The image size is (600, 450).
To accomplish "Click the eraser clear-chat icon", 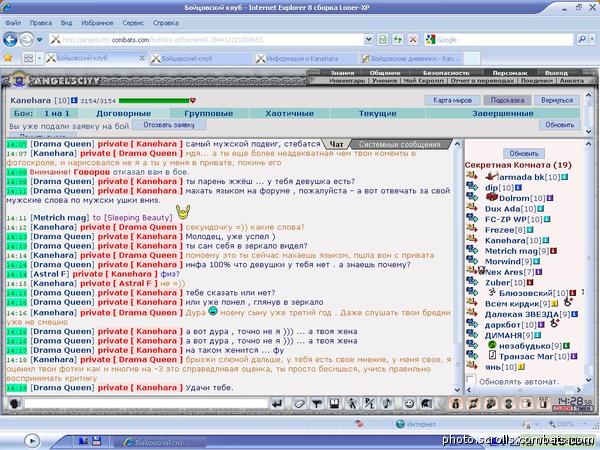I will point(300,404).
